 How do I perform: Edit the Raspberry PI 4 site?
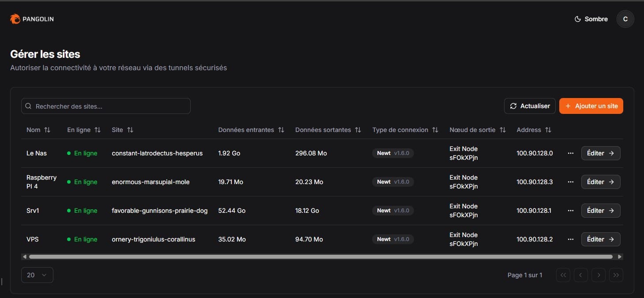600,182
